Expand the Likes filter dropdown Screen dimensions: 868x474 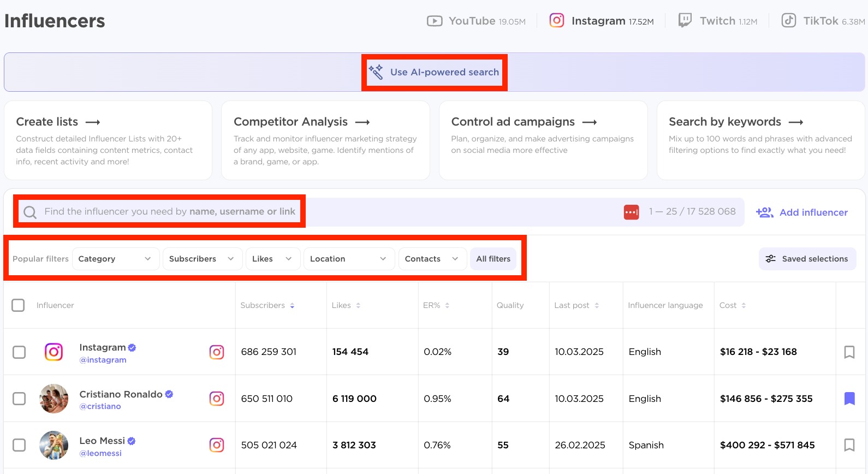272,259
